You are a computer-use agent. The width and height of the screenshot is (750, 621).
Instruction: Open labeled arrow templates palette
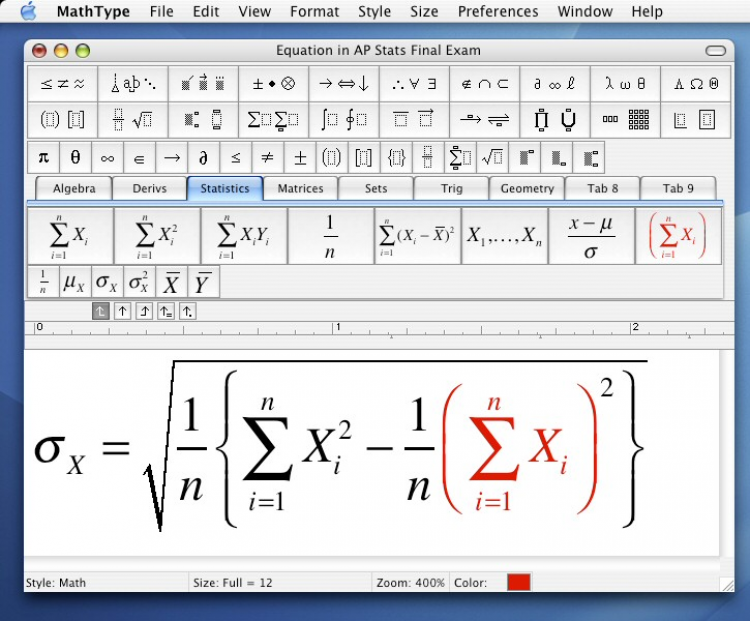(x=485, y=120)
